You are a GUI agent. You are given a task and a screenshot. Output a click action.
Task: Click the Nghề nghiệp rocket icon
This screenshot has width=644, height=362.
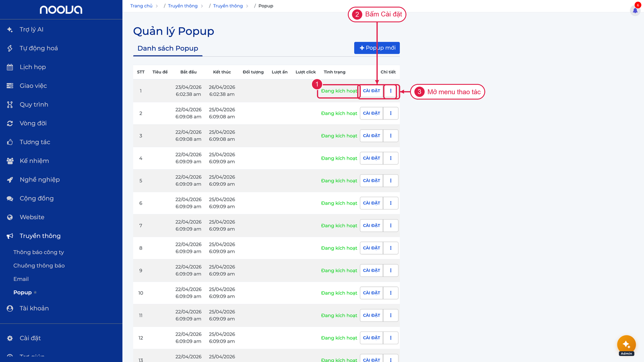tap(10, 180)
